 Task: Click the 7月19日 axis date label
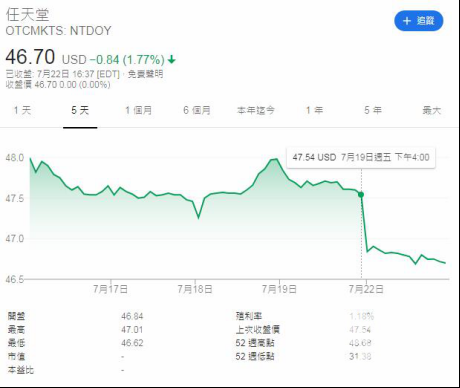pos(279,289)
